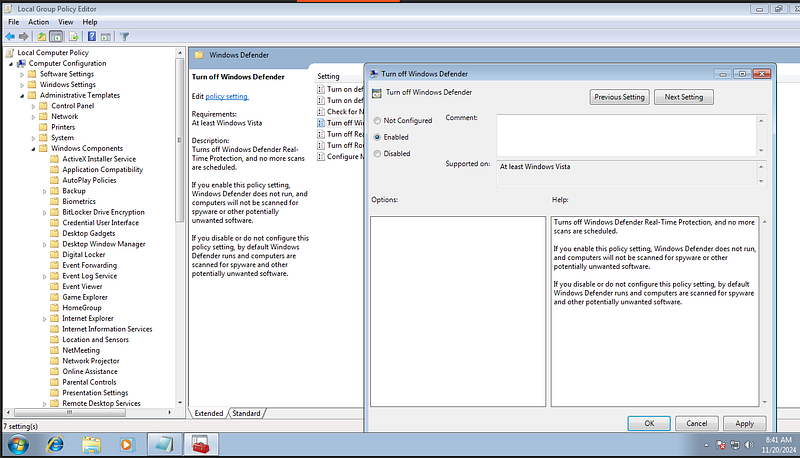Select the Not Configured radio button
The image size is (800, 458).
coord(377,121)
